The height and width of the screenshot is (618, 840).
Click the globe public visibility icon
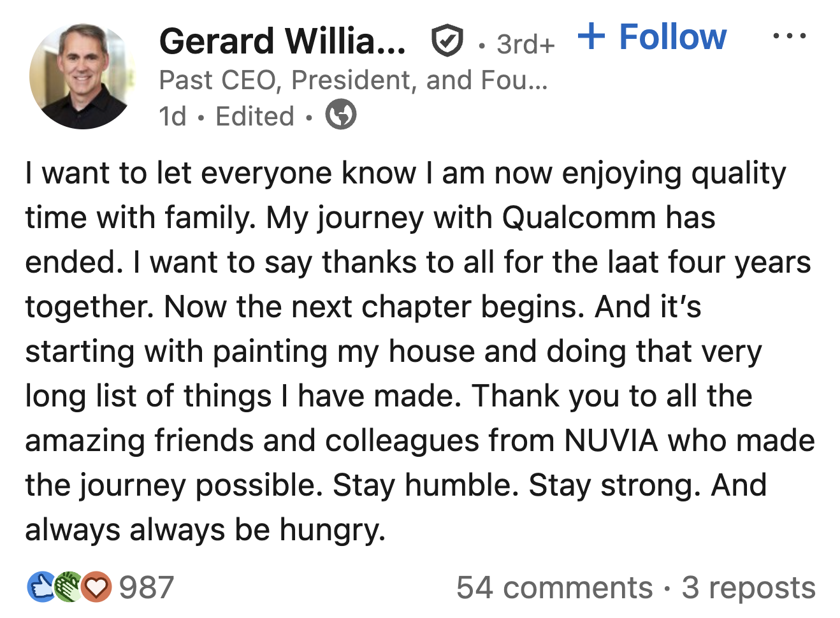tap(341, 115)
